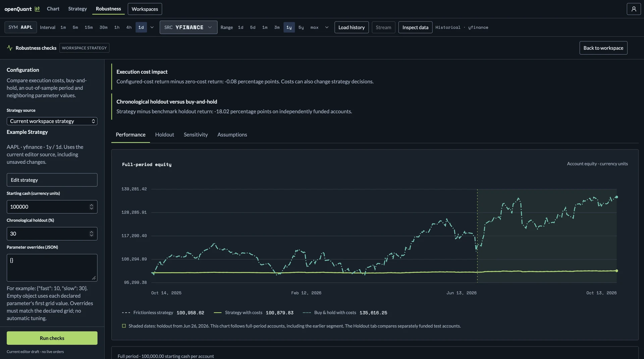Screen dimensions: 644x359
Task: Click the shaded dates legend square
Action: [x=124, y=326]
